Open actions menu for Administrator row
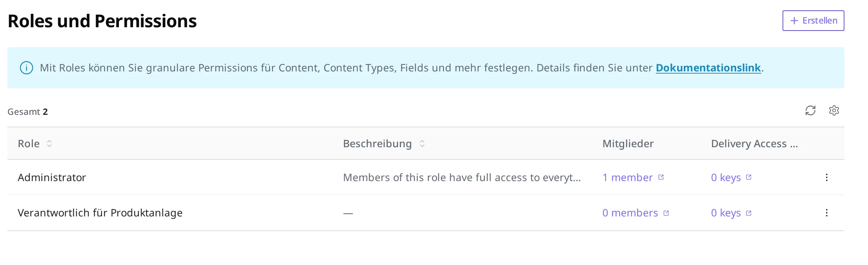This screenshot has width=868, height=265. (x=827, y=177)
